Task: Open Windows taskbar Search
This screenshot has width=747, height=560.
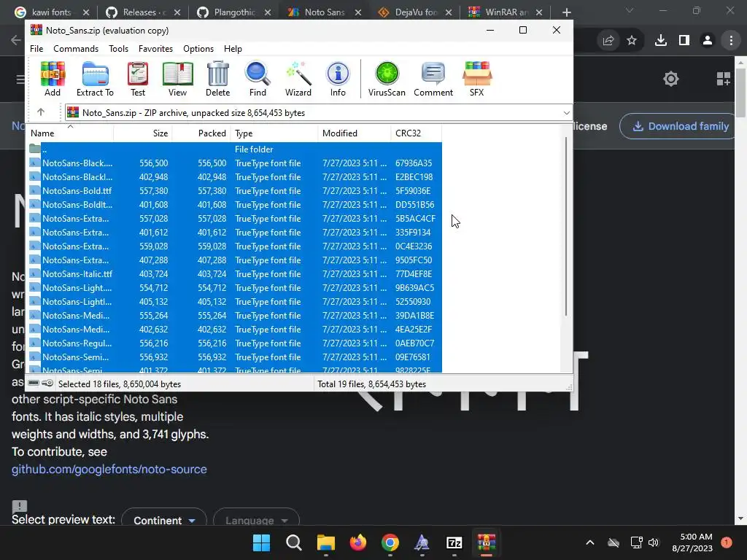Action: click(x=293, y=542)
